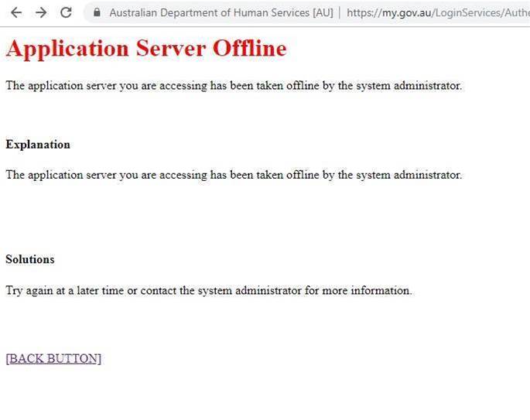Click the Solutions heading
The width and height of the screenshot is (530, 420).
point(30,259)
